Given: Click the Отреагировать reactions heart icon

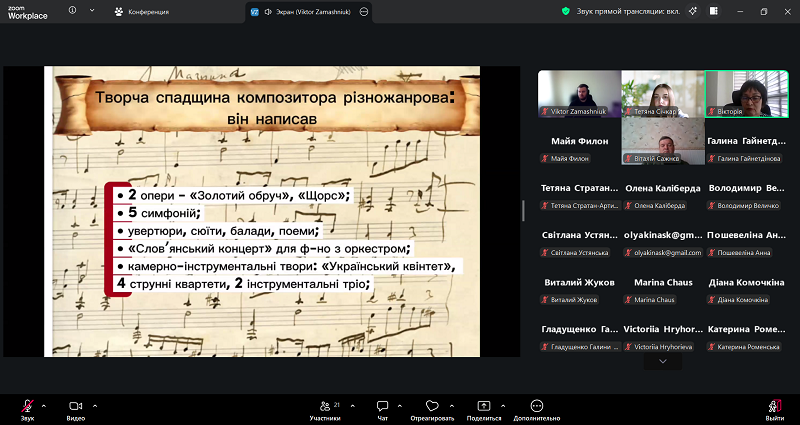Looking at the screenshot, I should [x=432, y=406].
